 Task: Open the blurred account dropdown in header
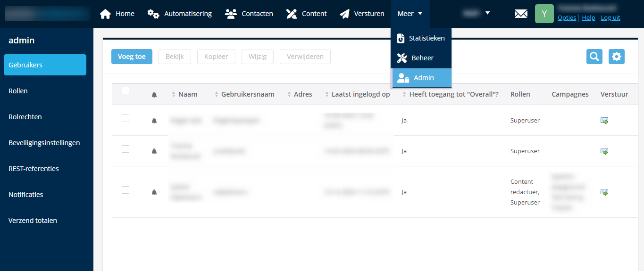point(477,14)
